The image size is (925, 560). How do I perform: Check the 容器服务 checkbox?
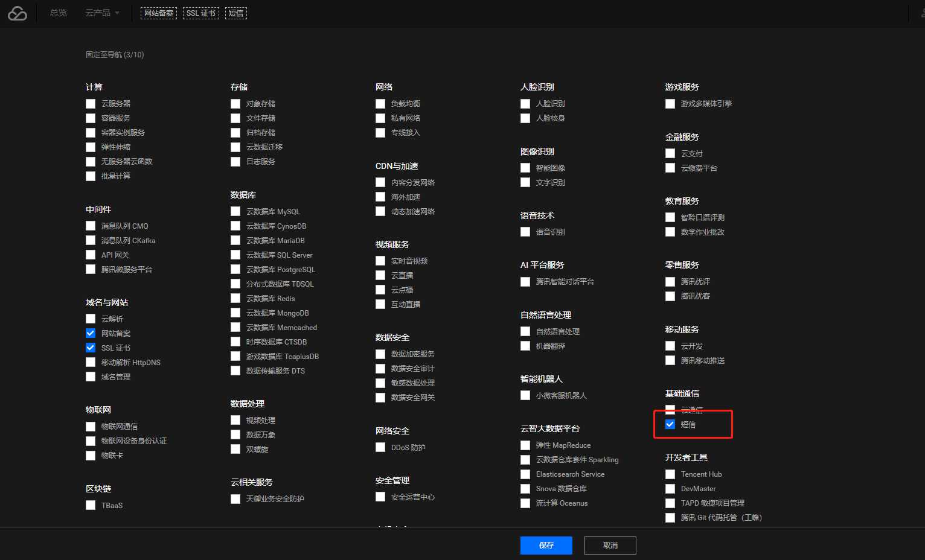91,118
